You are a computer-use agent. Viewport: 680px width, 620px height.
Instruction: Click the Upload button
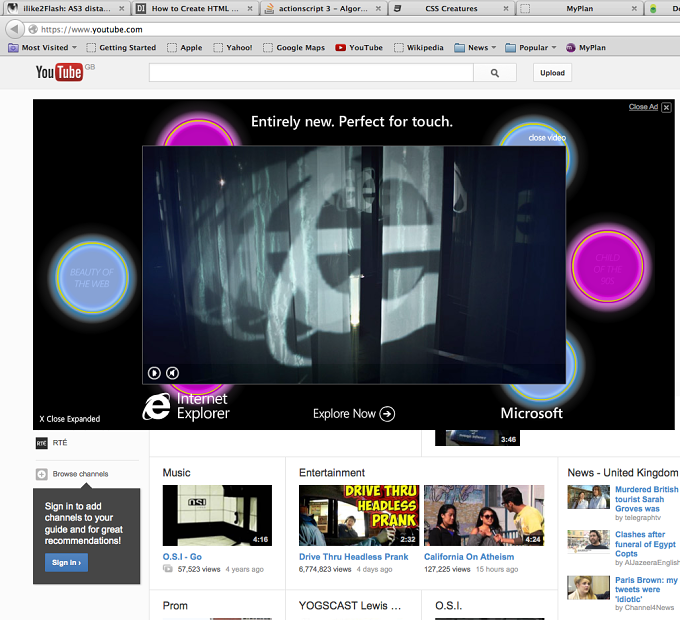click(x=552, y=73)
